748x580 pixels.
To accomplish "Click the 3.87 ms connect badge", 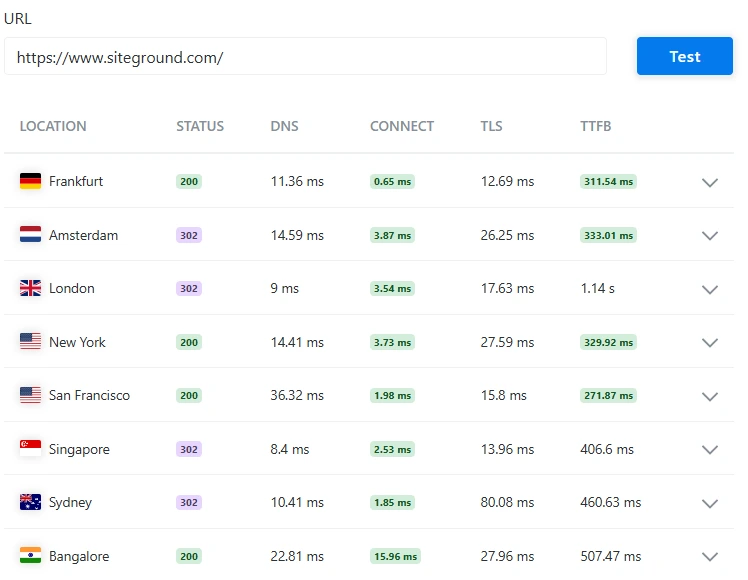I will (x=392, y=235).
